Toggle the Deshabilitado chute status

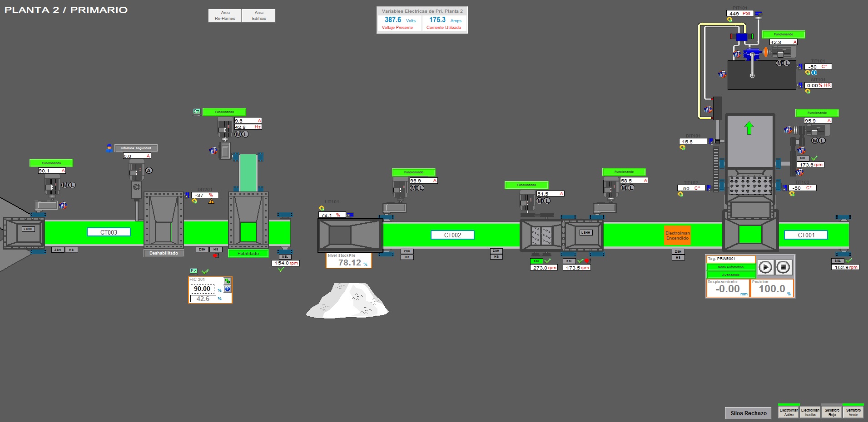pos(164,253)
